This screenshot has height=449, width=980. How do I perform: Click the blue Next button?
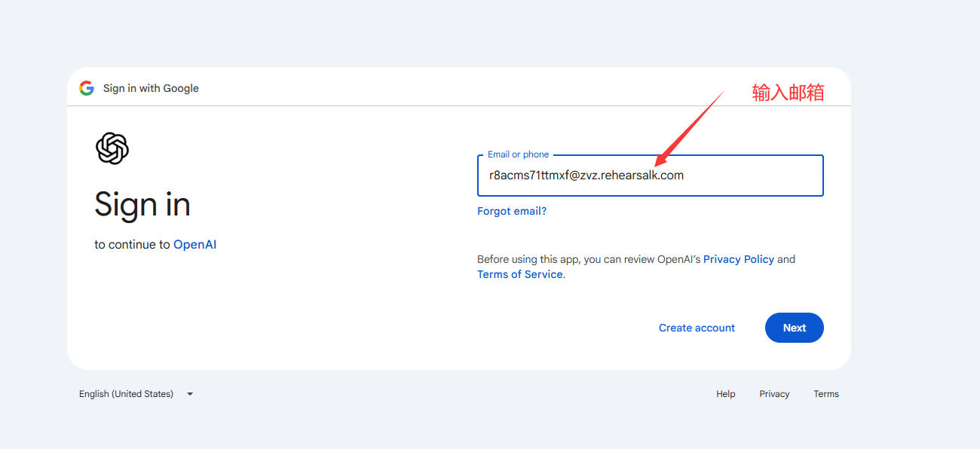coord(795,328)
